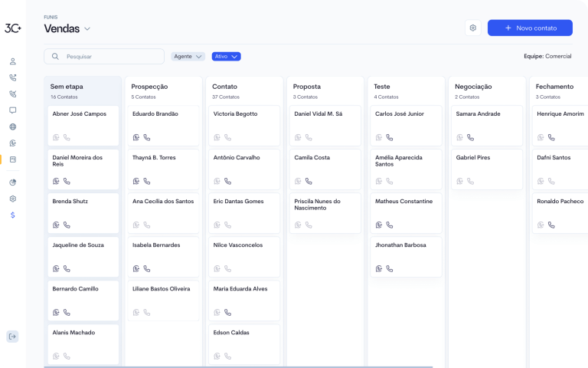The image size is (588, 368).
Task: Select the Proposta column header
Action: [x=307, y=87]
